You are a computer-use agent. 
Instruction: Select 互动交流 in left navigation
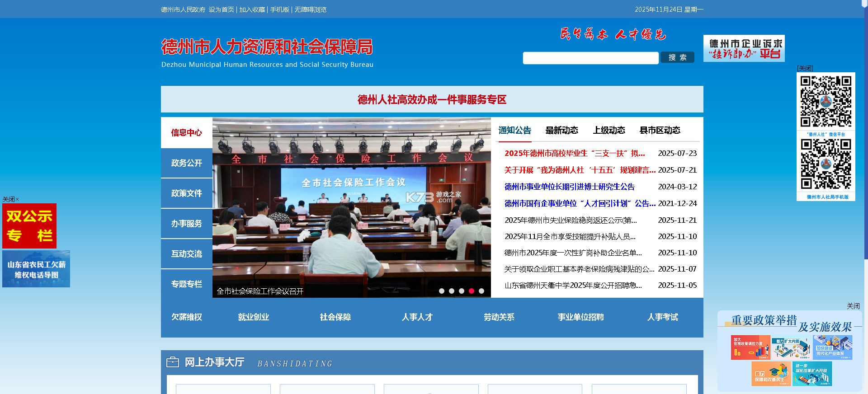(x=187, y=254)
